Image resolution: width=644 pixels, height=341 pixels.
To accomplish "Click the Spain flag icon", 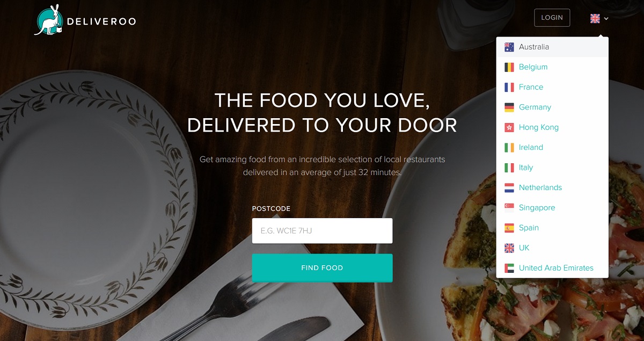I will (509, 228).
